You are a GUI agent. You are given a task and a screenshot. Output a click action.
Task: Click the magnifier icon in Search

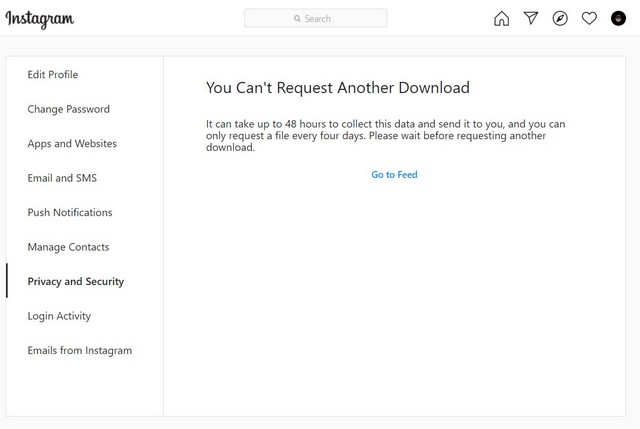click(x=297, y=18)
